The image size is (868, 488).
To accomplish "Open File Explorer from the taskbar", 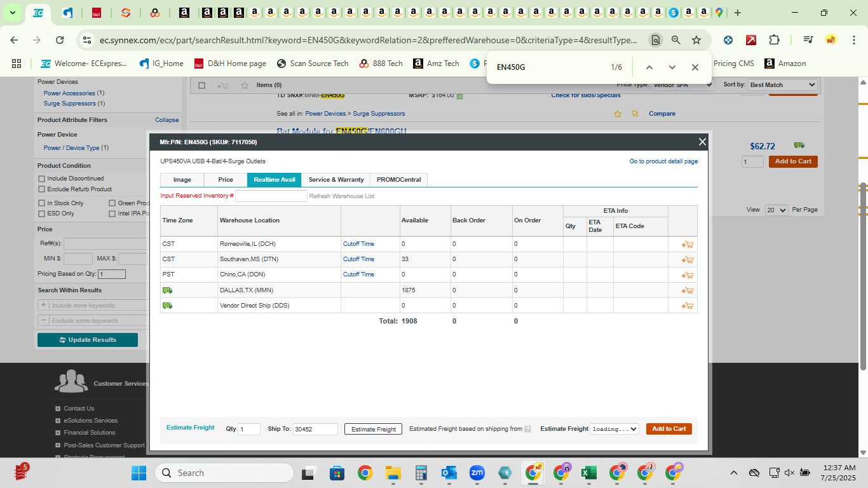I will click(393, 473).
